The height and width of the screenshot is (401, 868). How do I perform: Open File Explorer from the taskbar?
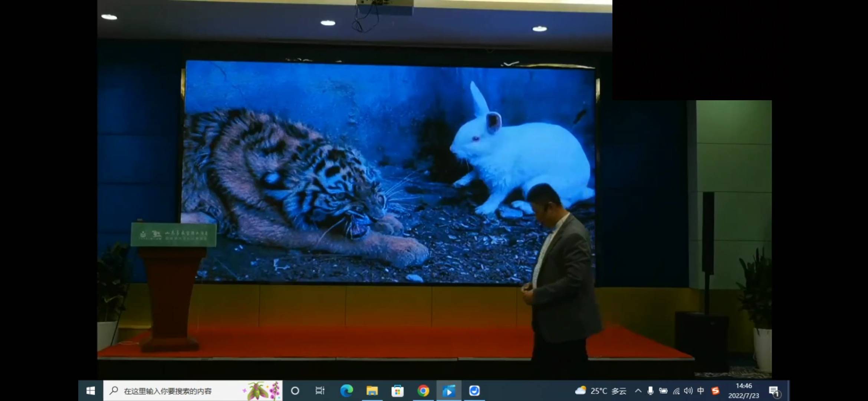372,391
